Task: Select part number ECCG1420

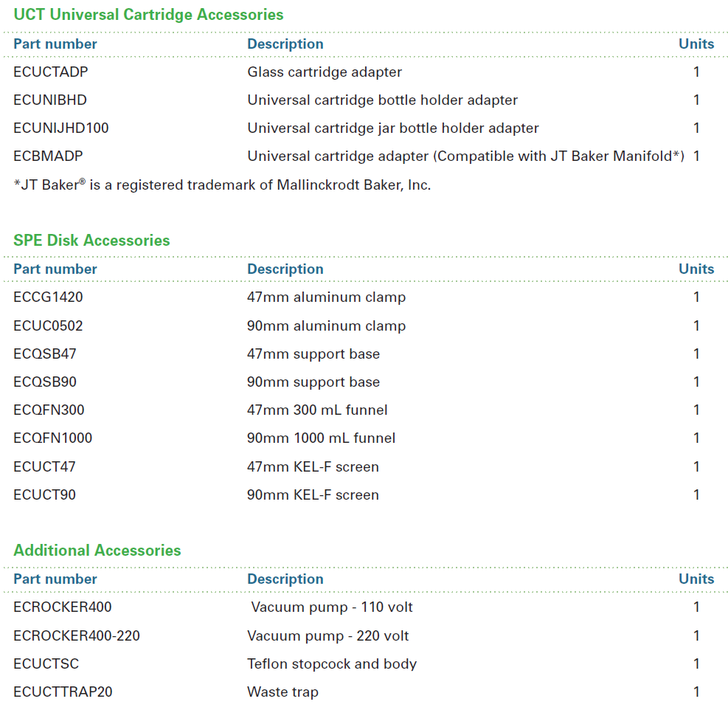Action: pyautogui.click(x=48, y=297)
